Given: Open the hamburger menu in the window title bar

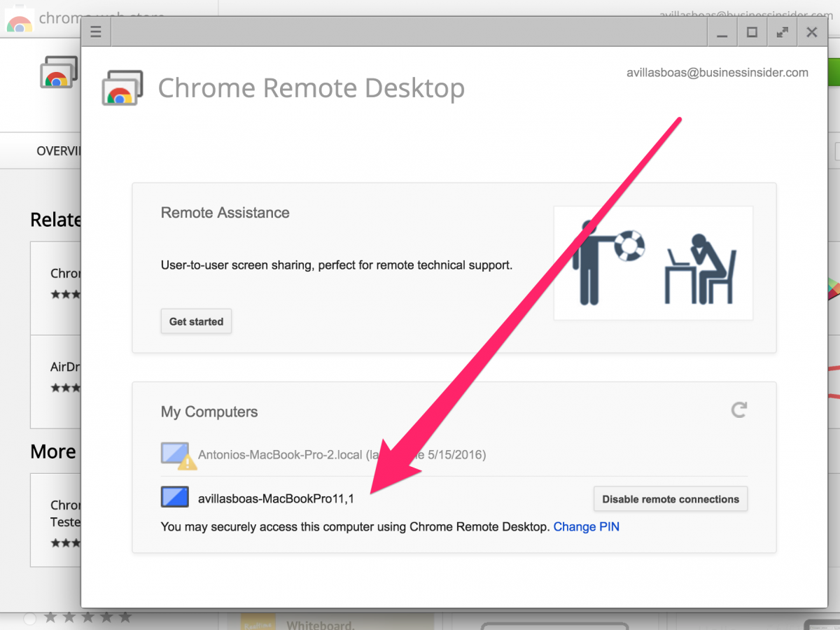Looking at the screenshot, I should click(x=97, y=32).
